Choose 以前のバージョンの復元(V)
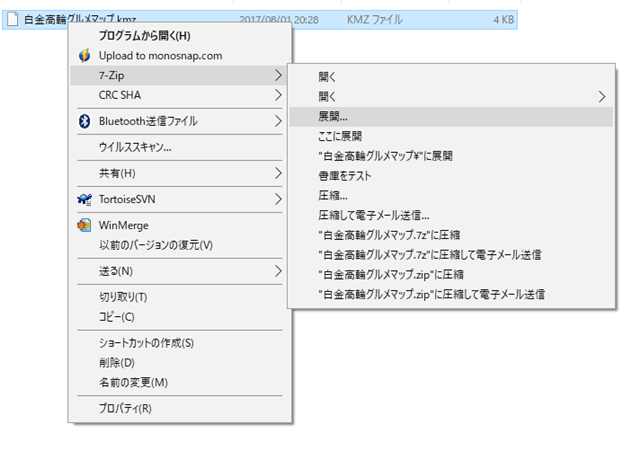The image size is (640, 450). pyautogui.click(x=180, y=245)
